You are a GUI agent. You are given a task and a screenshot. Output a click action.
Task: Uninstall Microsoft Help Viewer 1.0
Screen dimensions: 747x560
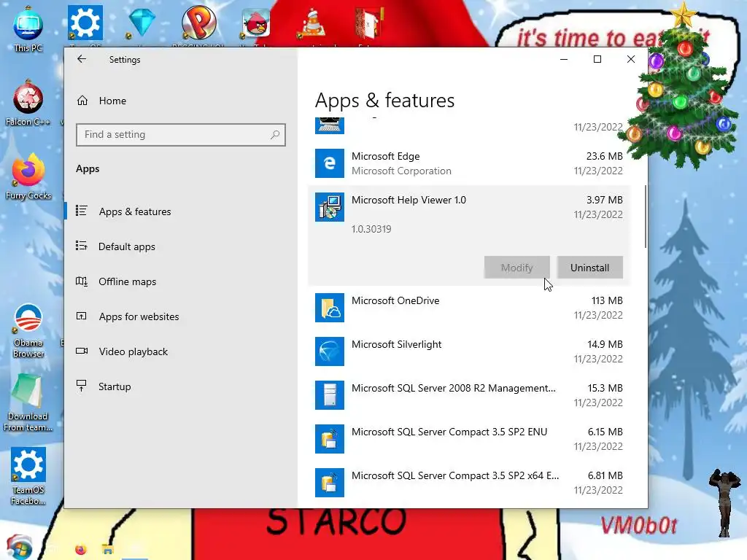(589, 268)
